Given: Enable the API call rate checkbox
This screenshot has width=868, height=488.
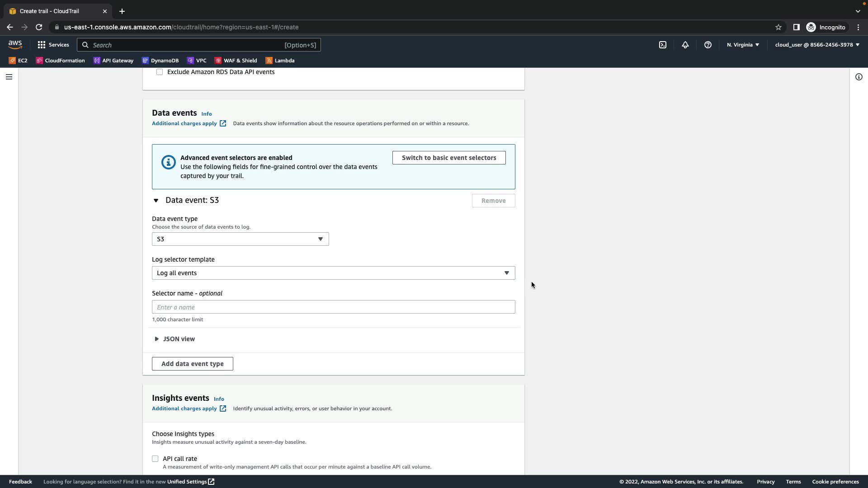Looking at the screenshot, I should click(x=155, y=459).
